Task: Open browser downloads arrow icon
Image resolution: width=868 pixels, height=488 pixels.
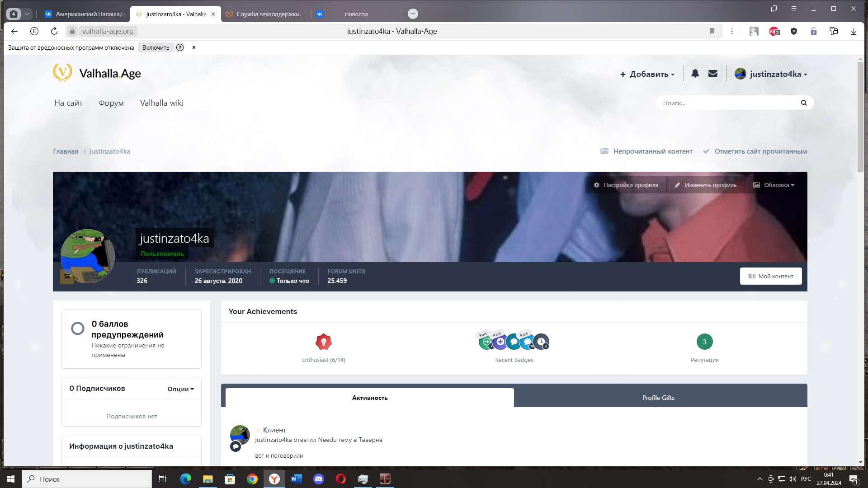Action: [x=853, y=31]
